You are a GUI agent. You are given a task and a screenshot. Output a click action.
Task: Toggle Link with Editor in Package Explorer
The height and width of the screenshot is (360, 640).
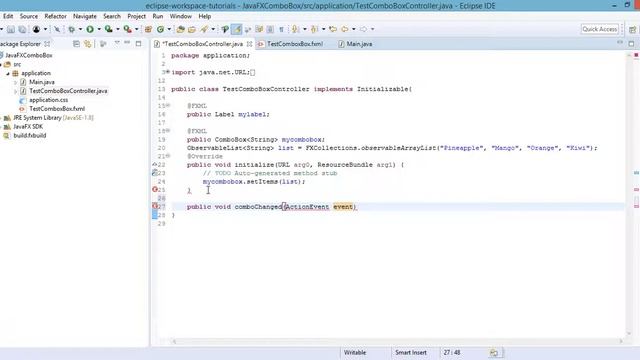pyautogui.click(x=87, y=44)
